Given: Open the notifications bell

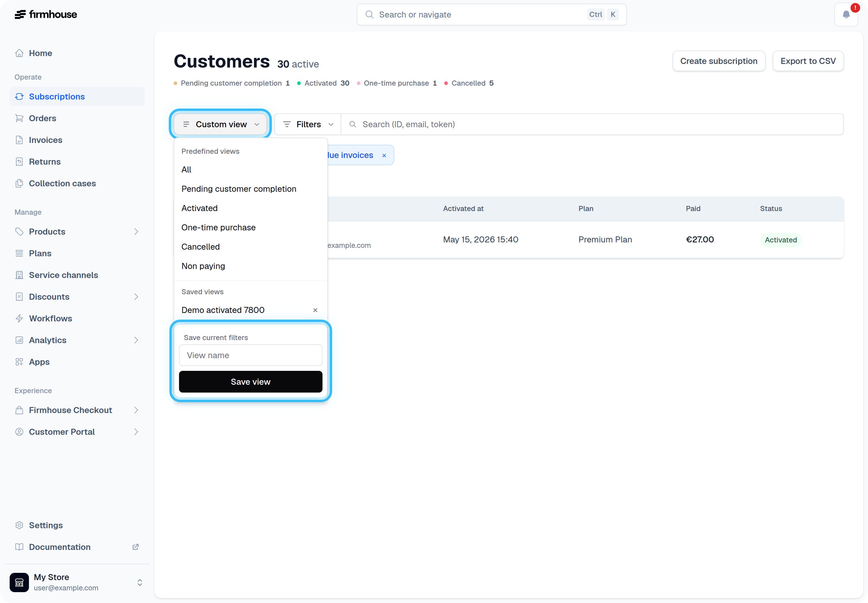Looking at the screenshot, I should pos(846,14).
